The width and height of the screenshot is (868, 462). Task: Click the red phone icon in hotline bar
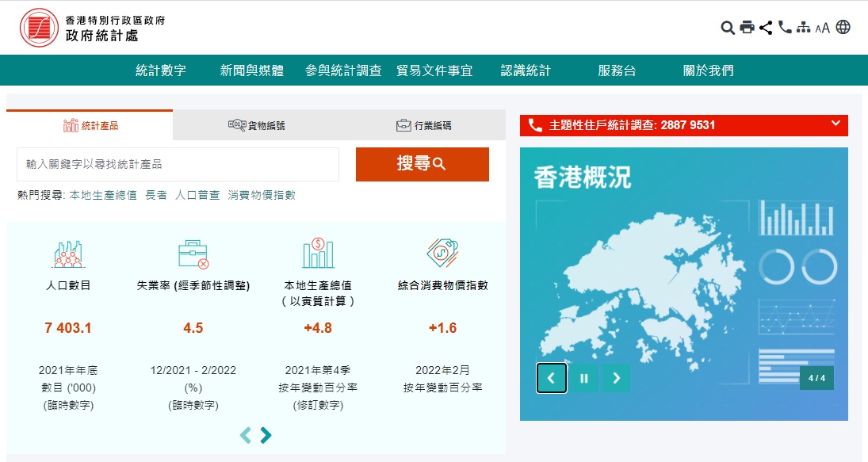[535, 125]
